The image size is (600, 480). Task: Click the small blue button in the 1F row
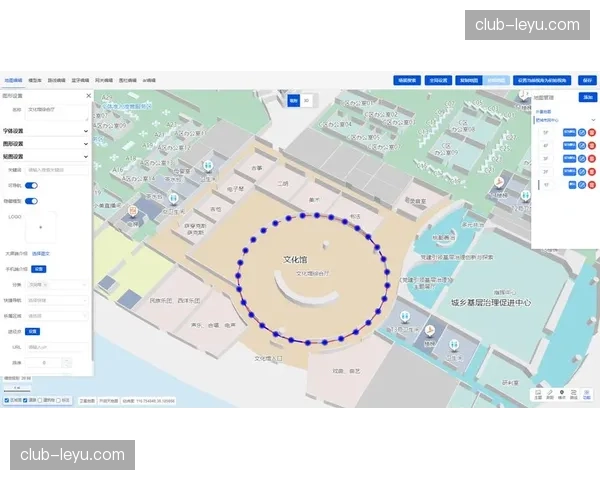tap(572, 185)
